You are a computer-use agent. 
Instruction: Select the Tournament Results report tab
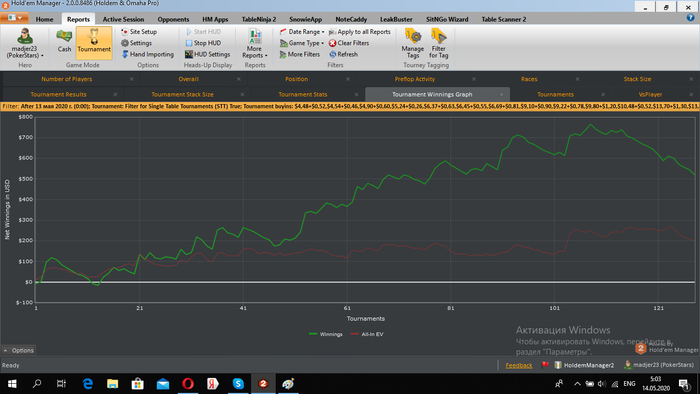point(58,95)
